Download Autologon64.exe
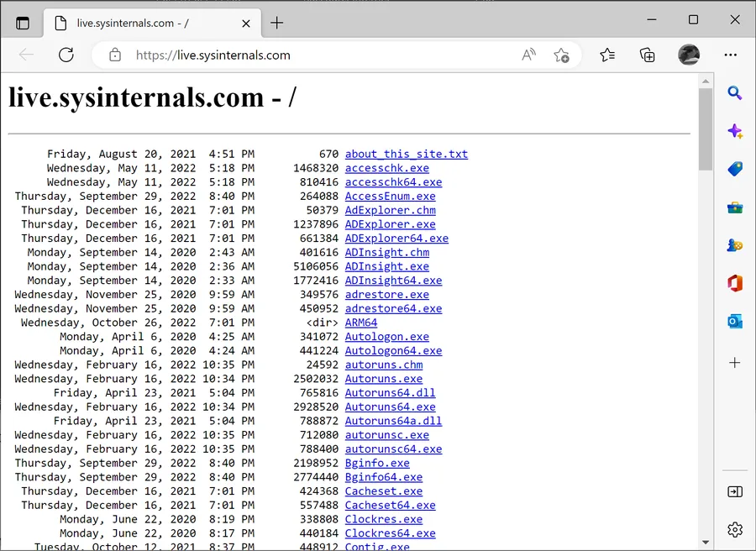 pos(393,350)
